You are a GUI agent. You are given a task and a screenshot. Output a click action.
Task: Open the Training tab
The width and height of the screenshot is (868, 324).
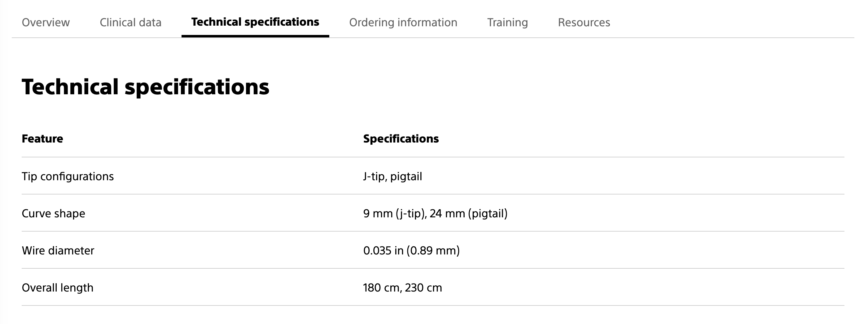click(x=507, y=23)
